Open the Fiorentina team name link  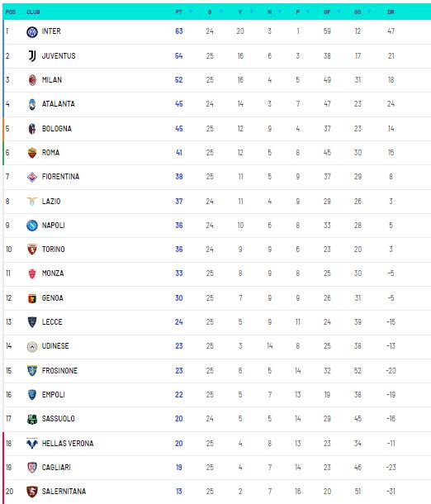pyautogui.click(x=60, y=177)
